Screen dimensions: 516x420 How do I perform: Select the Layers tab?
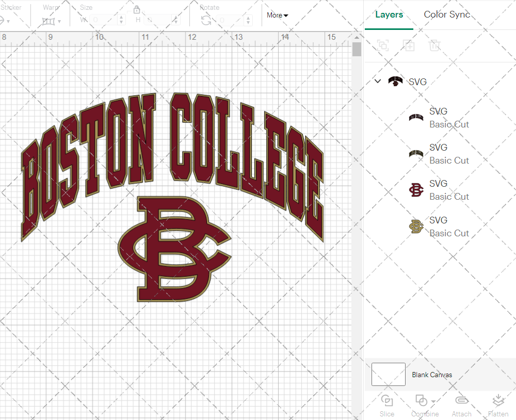tap(389, 14)
